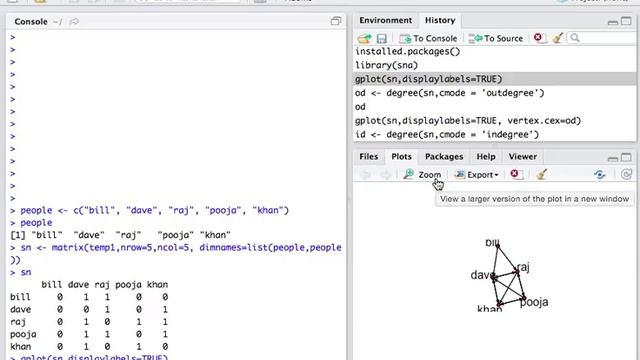Open the Export dropdown in Plots
Screen dimensions: 640x360
(x=477, y=175)
